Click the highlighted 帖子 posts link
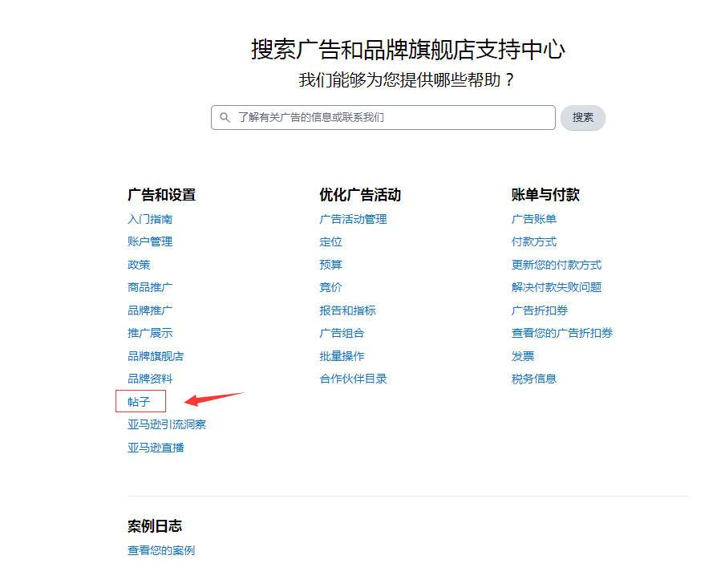 [139, 400]
